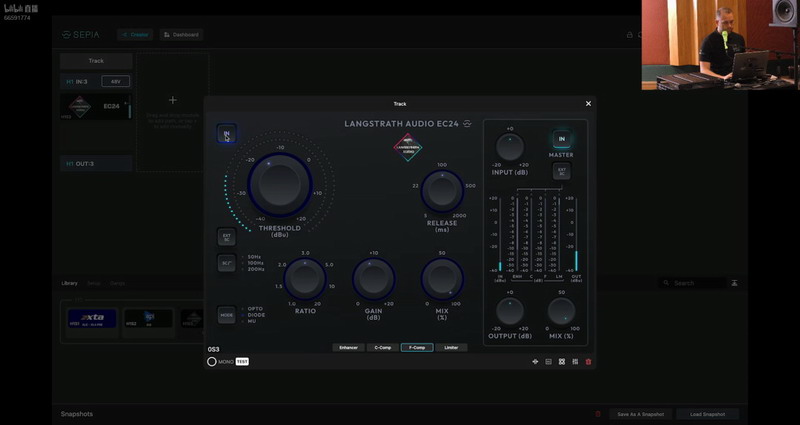Delete module with red trash icon
Screen dimensions: 800x425
pos(588,362)
